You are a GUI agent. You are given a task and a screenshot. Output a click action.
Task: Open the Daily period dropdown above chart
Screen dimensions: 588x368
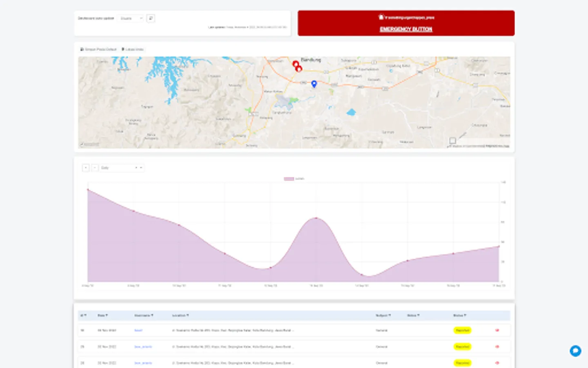[122, 168]
